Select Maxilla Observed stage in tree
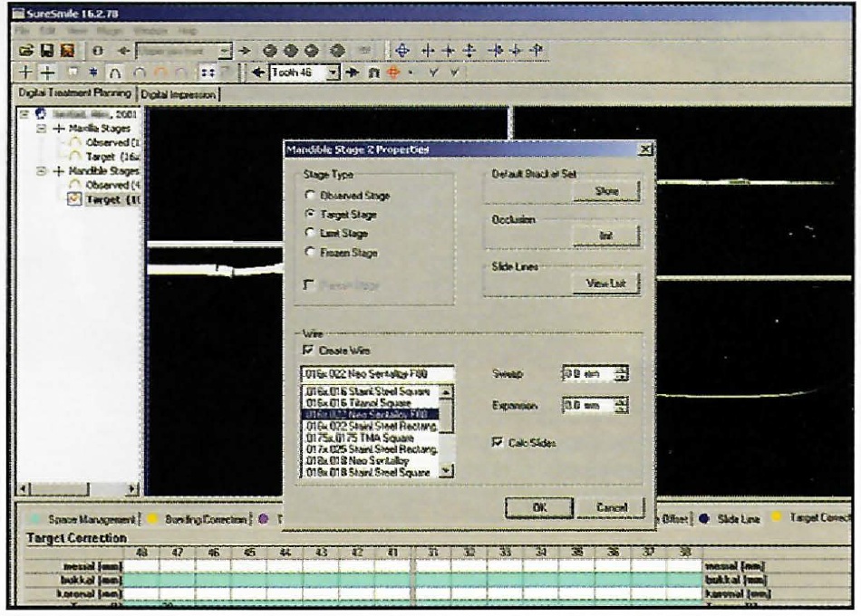This screenshot has width=861, height=616. tap(111, 142)
